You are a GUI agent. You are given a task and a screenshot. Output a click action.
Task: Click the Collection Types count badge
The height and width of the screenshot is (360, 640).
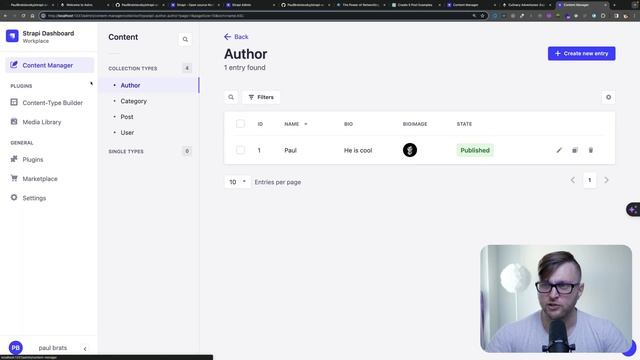click(187, 68)
